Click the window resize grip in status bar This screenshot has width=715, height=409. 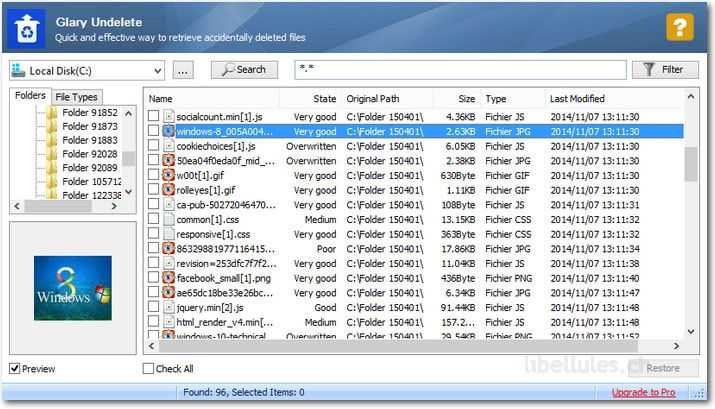coord(700,394)
